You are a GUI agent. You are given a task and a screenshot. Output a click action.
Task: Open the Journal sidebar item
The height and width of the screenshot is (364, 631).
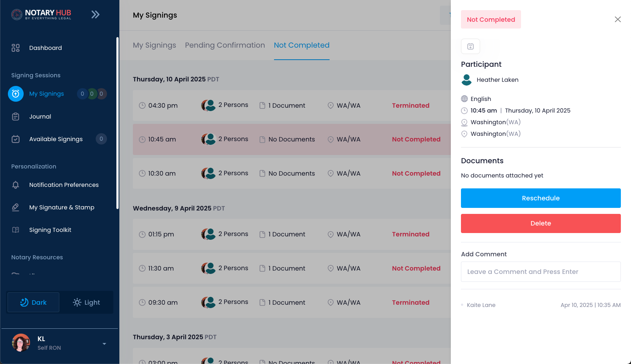(40, 116)
